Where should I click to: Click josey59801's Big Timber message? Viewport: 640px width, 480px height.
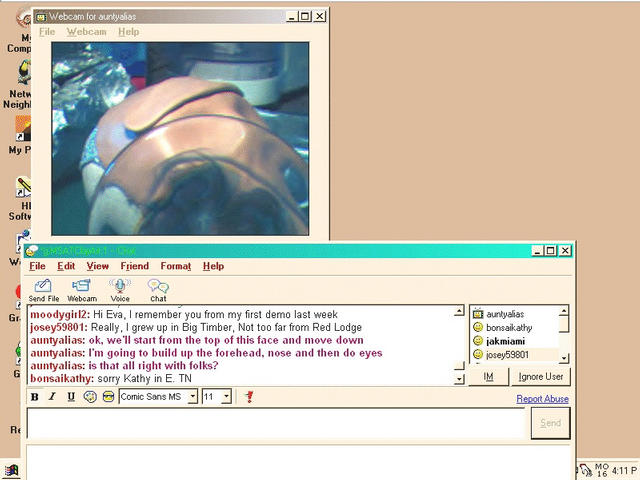click(196, 327)
